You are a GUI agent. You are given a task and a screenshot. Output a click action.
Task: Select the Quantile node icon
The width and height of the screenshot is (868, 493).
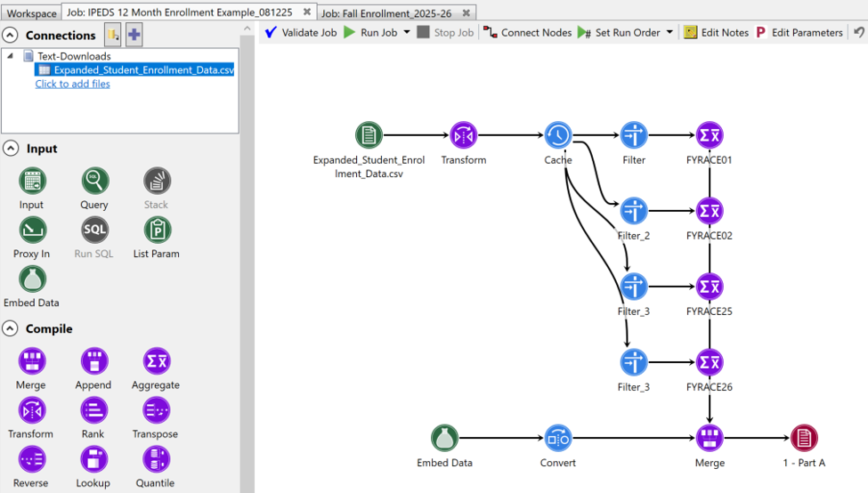tap(157, 459)
